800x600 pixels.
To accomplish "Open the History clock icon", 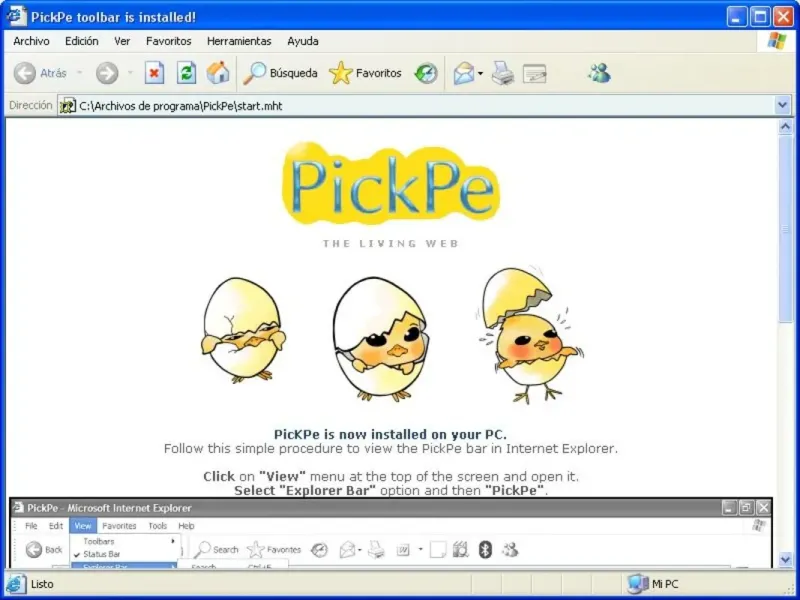I will (x=426, y=73).
